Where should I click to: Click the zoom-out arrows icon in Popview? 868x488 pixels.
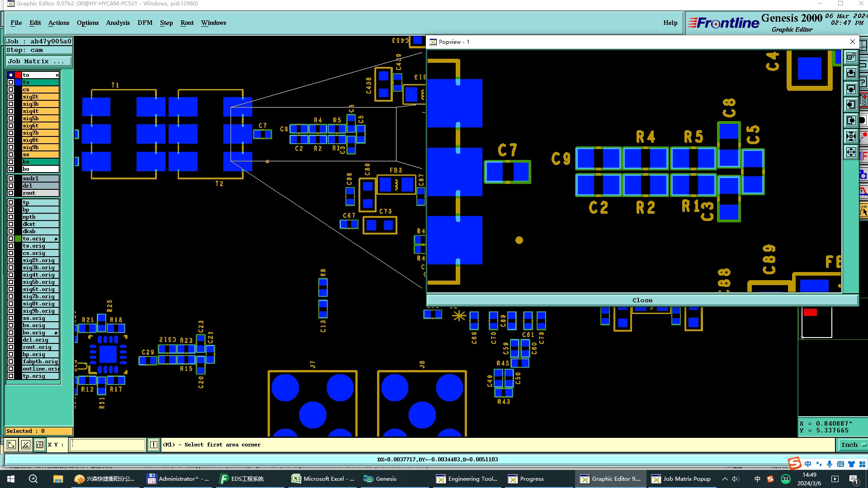coord(851,152)
